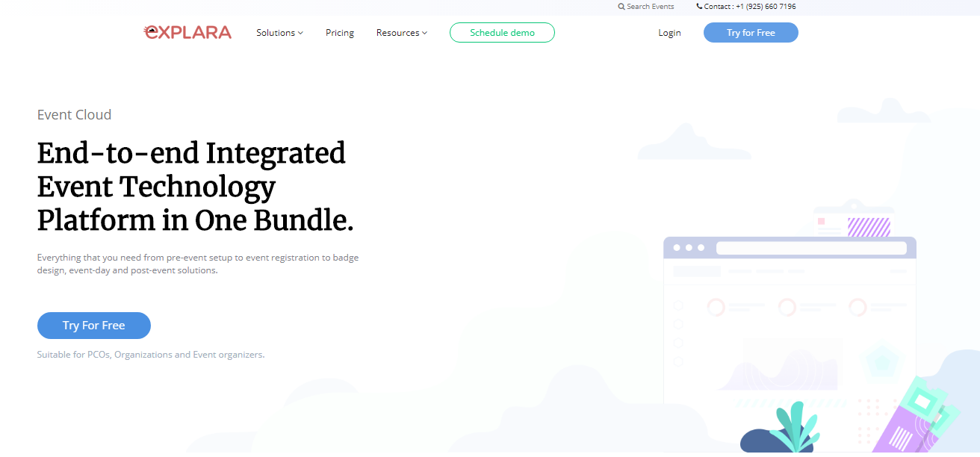The width and height of the screenshot is (980, 457).
Task: Open the Pricing page
Action: [x=340, y=33]
